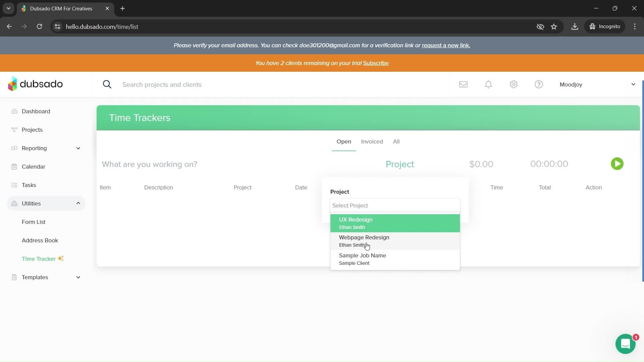
Task: Open Time Tracker under Utilities
Action: tap(39, 259)
